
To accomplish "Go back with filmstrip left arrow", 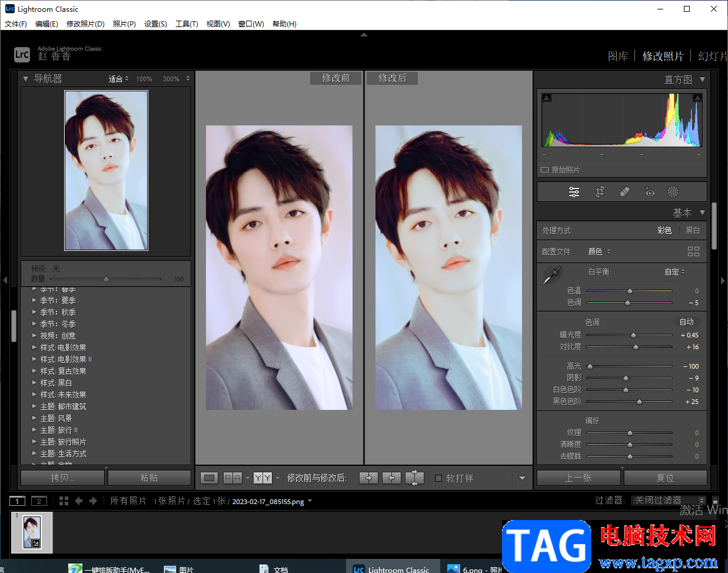I will click(x=79, y=501).
